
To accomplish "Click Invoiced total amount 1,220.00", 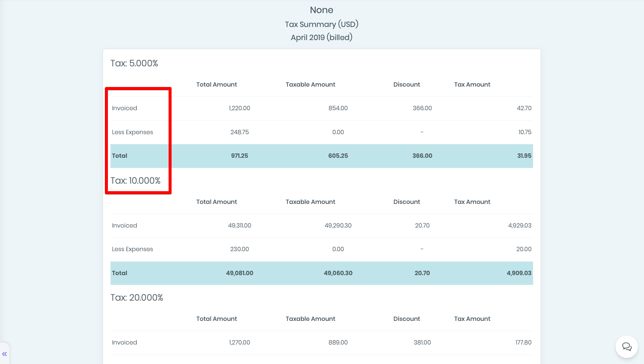I will (239, 108).
